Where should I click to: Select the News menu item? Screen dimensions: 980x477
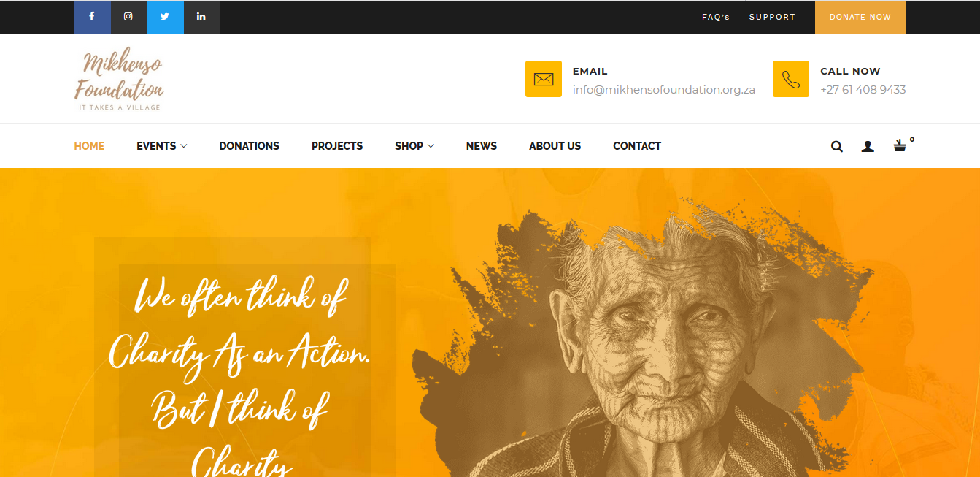pos(482,146)
